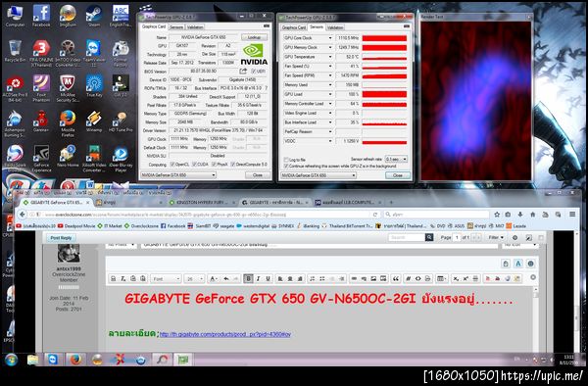
Task: Click the Firefox back navigation arrow
Action: 23,215
